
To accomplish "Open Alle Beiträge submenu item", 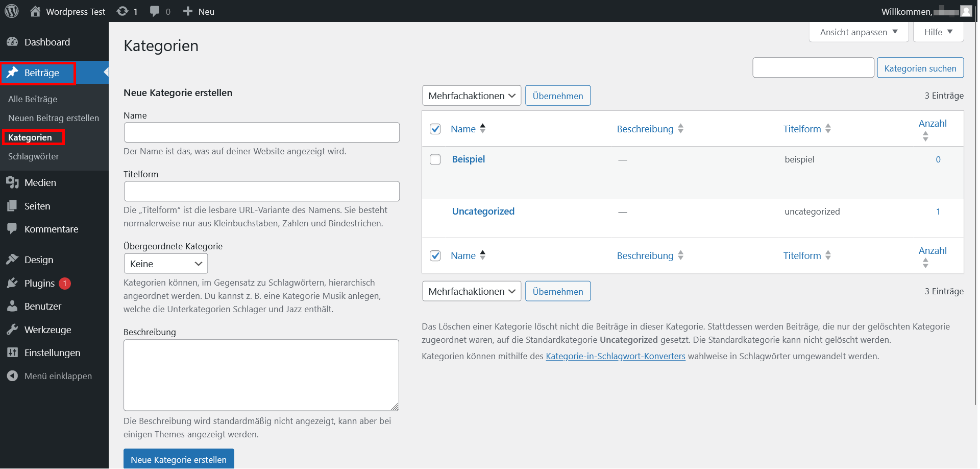I will [33, 99].
